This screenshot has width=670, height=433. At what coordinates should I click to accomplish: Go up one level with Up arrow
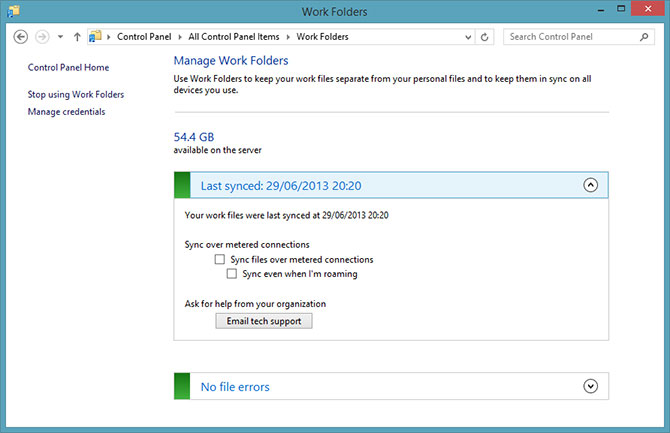pos(77,37)
